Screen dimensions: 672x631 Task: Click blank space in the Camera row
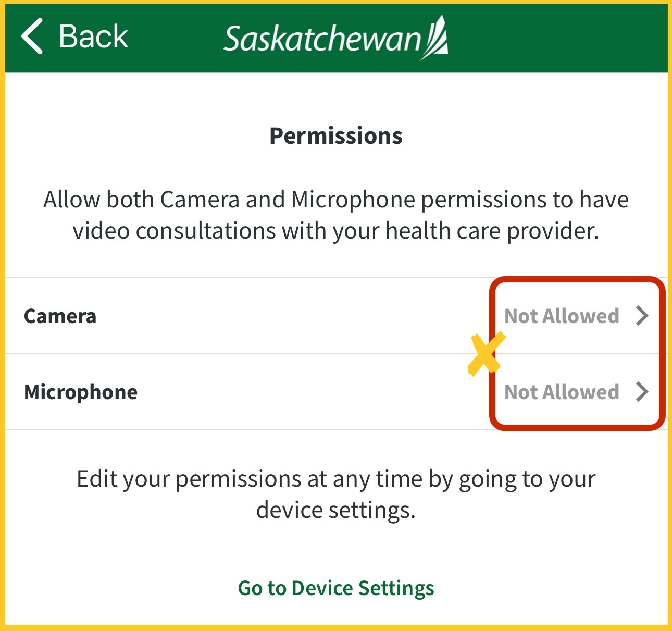coord(287,316)
